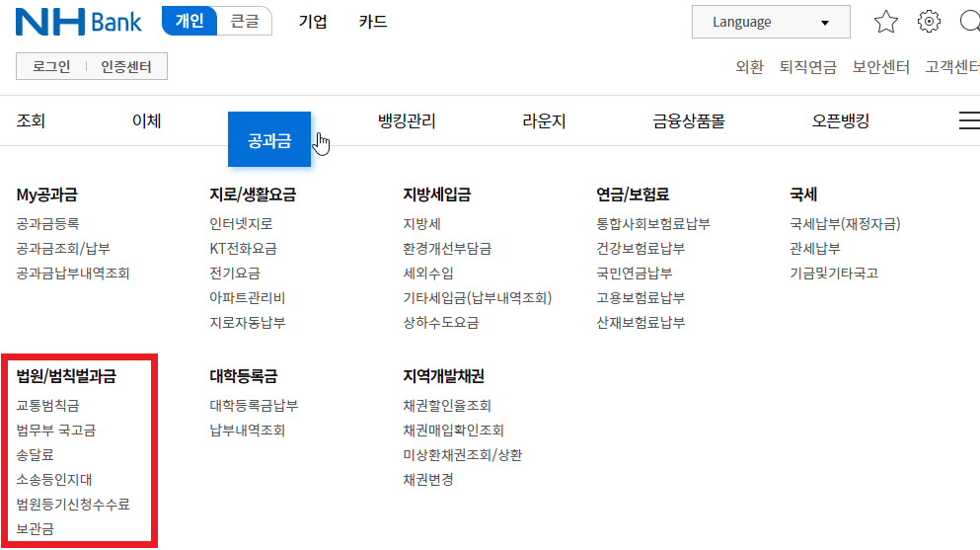Click the 지방세입금 heading
This screenshot has width=980, height=550.
(437, 195)
